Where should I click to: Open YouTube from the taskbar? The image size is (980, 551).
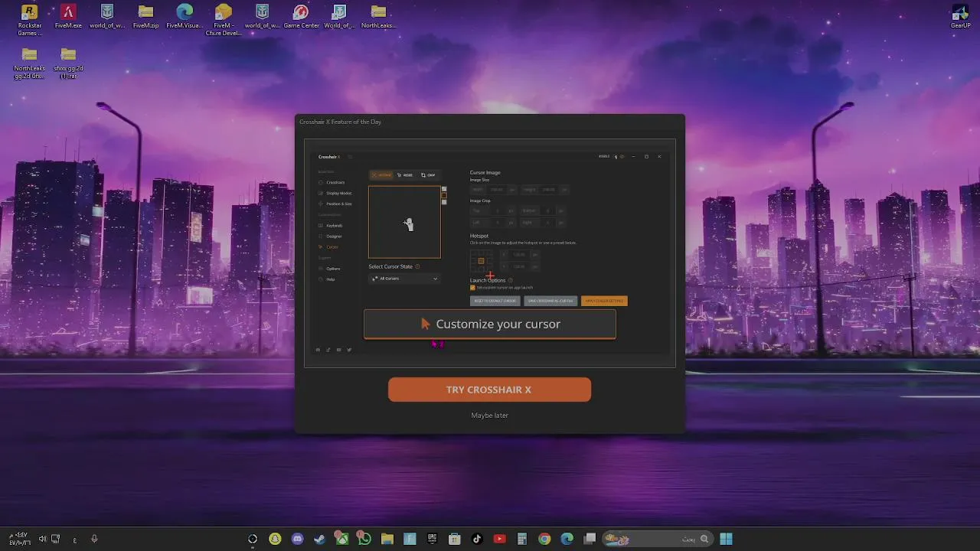click(499, 539)
